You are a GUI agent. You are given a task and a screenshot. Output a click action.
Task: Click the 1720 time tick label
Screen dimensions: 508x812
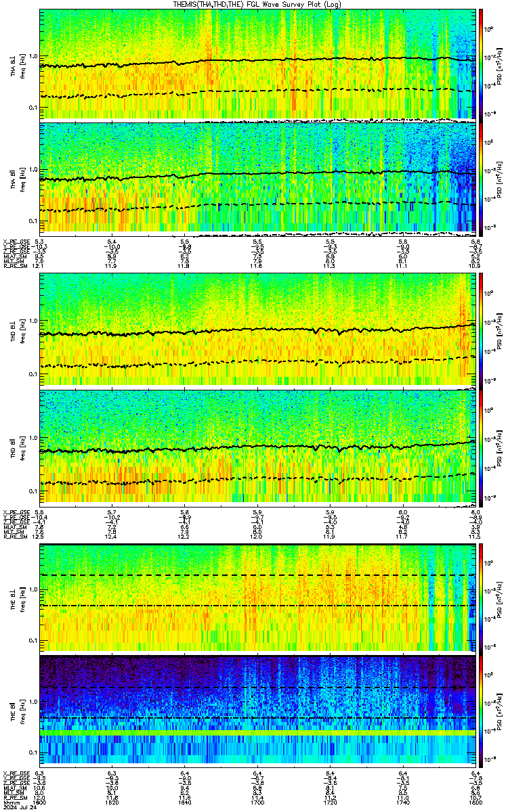[x=331, y=803]
